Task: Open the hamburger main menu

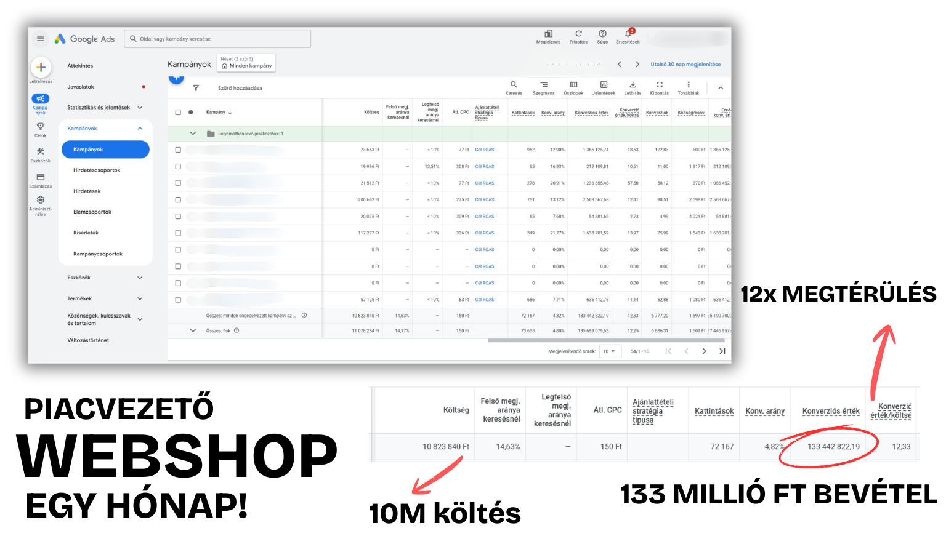Action: tap(41, 39)
